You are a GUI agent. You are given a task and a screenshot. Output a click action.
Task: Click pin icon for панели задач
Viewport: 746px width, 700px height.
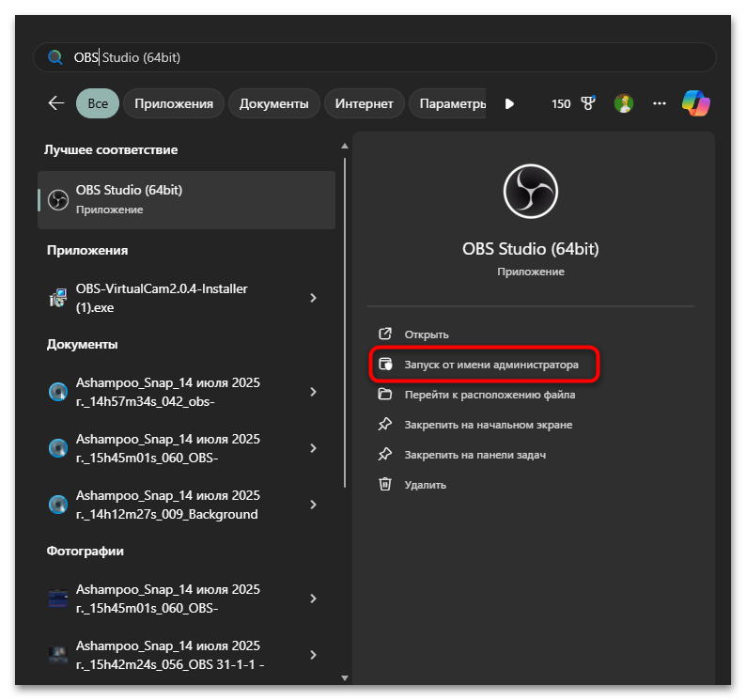pyautogui.click(x=385, y=454)
